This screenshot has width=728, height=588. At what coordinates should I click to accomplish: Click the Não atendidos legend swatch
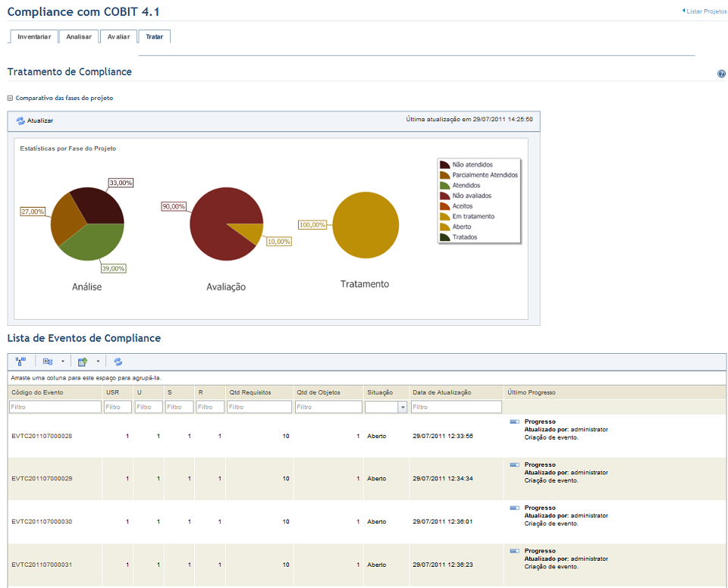point(445,164)
